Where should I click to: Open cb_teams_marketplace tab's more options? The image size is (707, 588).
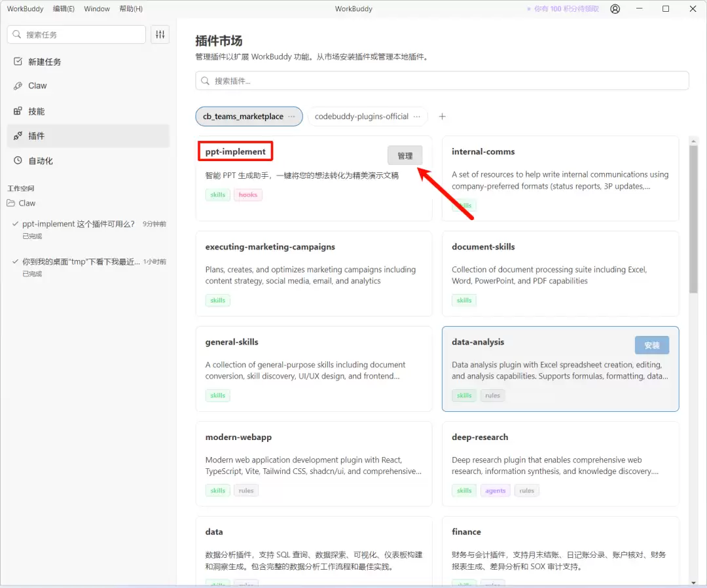[x=292, y=117]
